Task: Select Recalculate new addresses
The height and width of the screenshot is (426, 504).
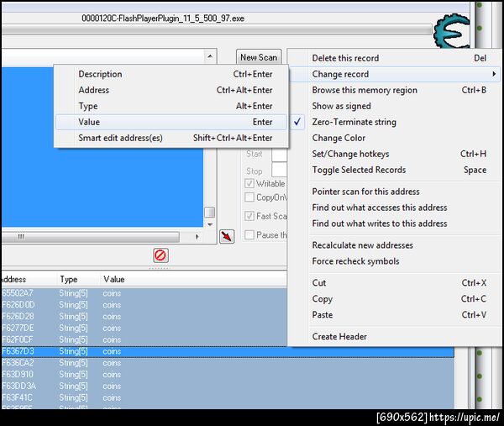Action: click(x=395, y=245)
